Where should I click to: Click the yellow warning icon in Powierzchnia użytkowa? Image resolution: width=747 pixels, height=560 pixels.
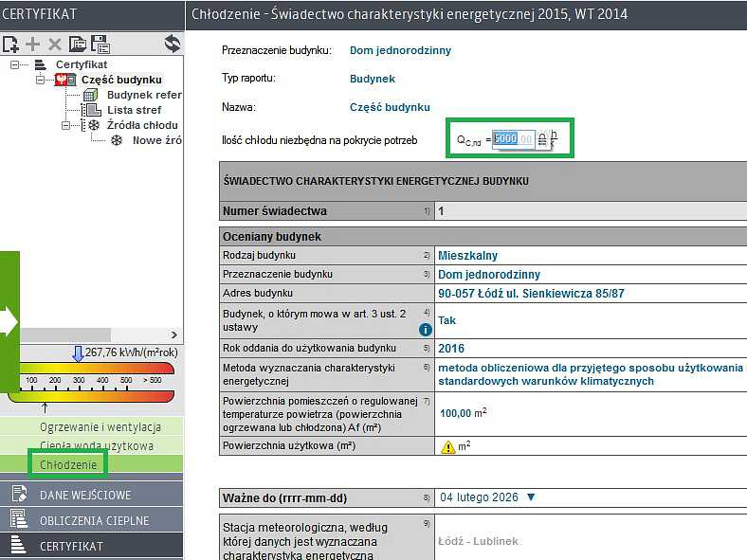(x=447, y=446)
